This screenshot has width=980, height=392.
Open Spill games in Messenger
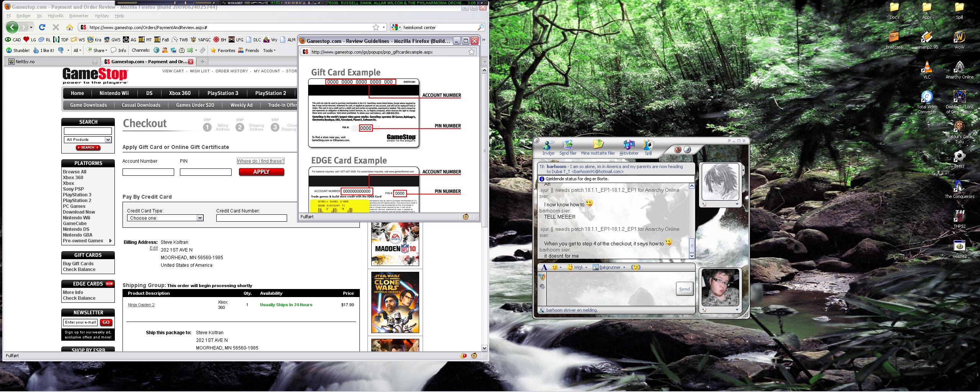(648, 148)
